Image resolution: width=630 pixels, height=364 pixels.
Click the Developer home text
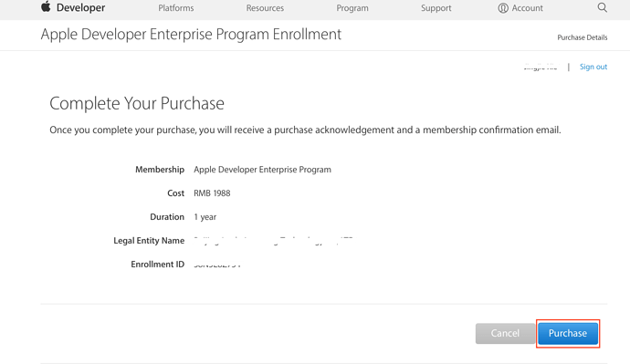(80, 7)
